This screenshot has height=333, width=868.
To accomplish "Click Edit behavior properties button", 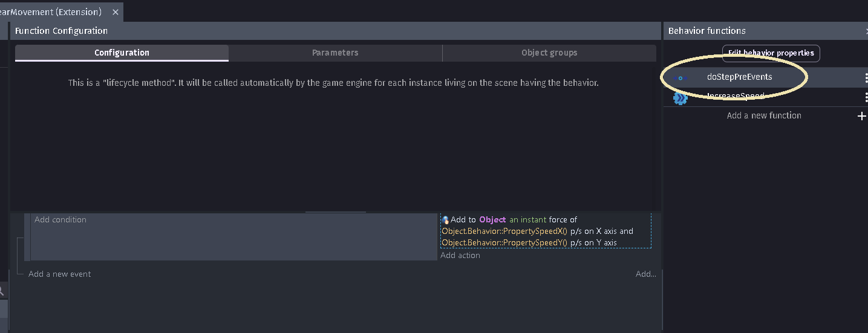I will 771,53.
